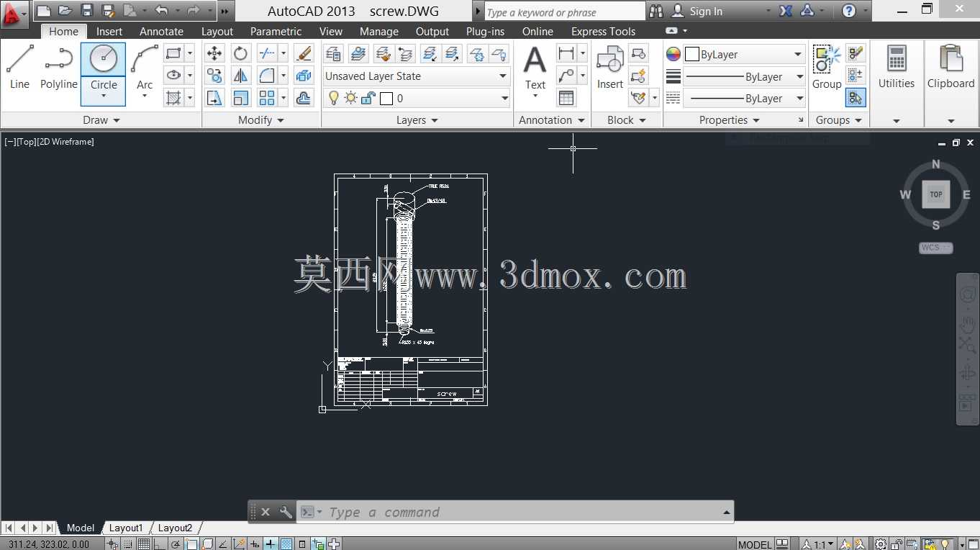Select the Polyline tool
Image resolution: width=980 pixels, height=550 pixels.
[58, 67]
